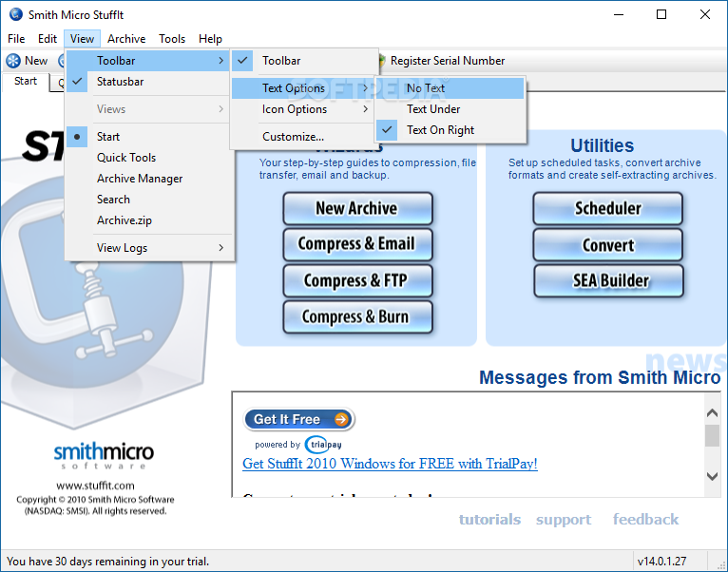
Task: Open the Edit menu
Action: [x=48, y=39]
